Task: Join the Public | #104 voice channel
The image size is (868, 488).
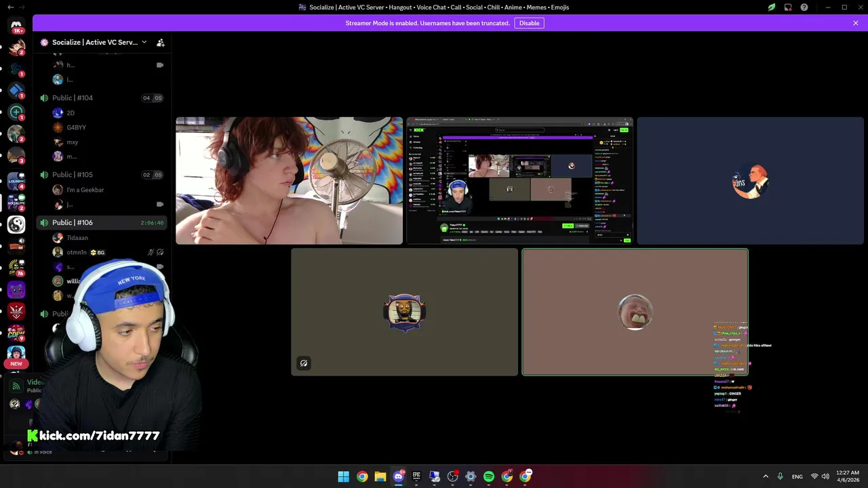Action: click(102, 98)
